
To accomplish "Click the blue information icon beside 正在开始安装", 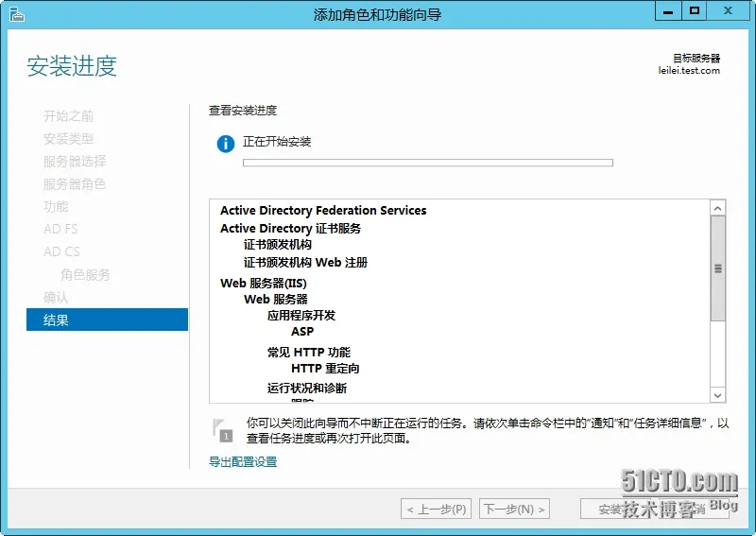I will click(226, 144).
